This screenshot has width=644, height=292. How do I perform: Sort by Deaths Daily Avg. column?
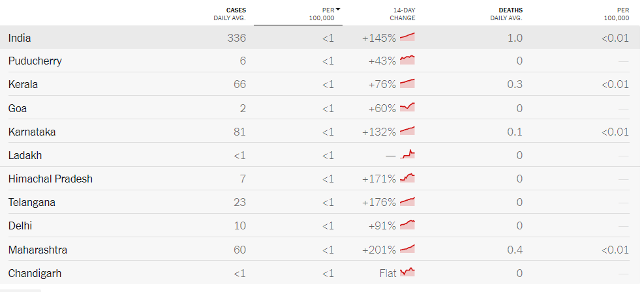point(506,14)
